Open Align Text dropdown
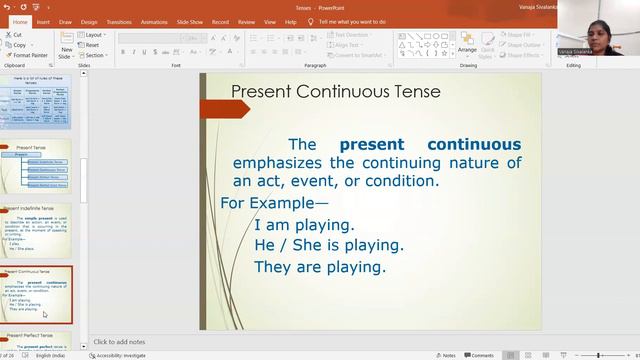The height and width of the screenshot is (360, 640). tap(344, 45)
